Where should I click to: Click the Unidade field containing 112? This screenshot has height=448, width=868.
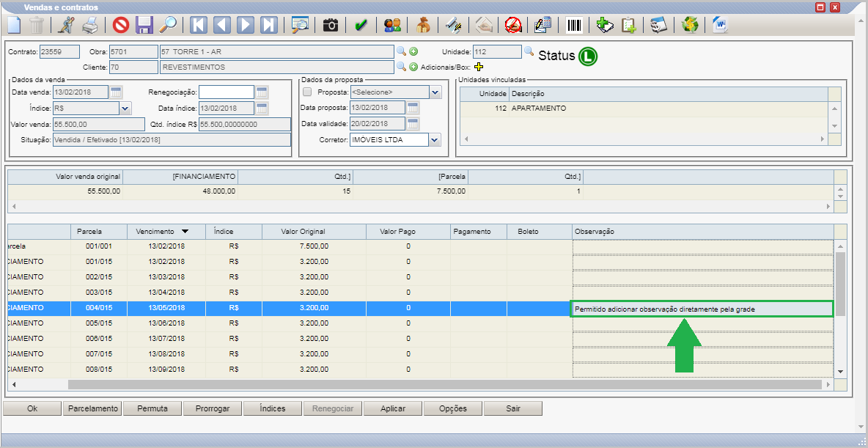(x=497, y=51)
